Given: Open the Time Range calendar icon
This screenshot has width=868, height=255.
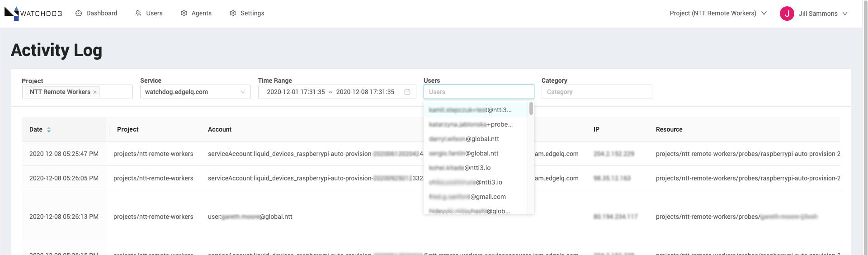Looking at the screenshot, I should 407,92.
